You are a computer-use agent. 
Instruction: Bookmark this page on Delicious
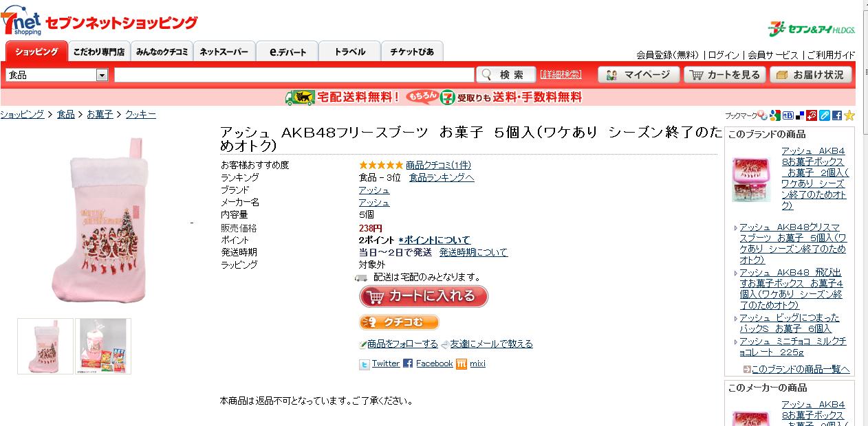click(x=800, y=115)
